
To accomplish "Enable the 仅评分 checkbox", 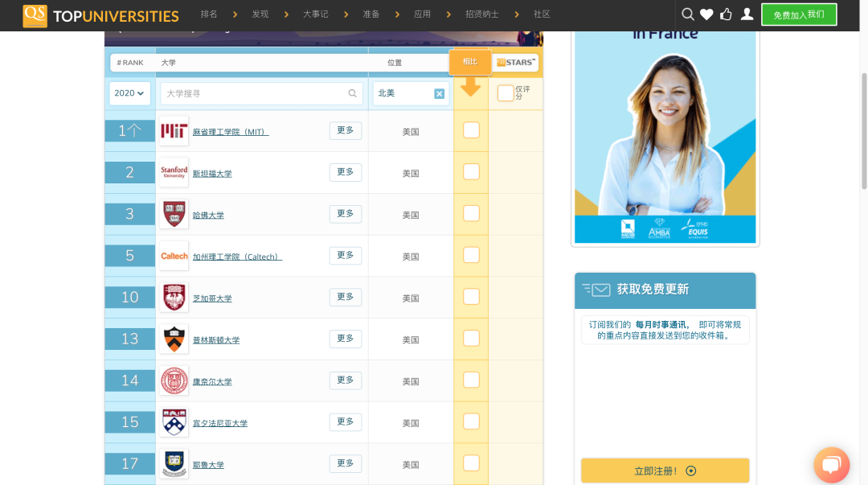I will [x=506, y=93].
